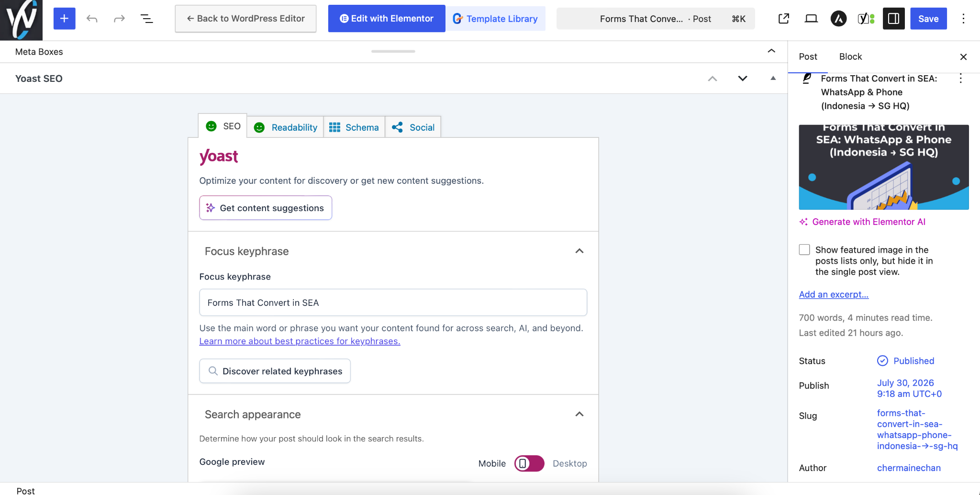View the post in new tab
The image size is (980, 495).
[784, 19]
